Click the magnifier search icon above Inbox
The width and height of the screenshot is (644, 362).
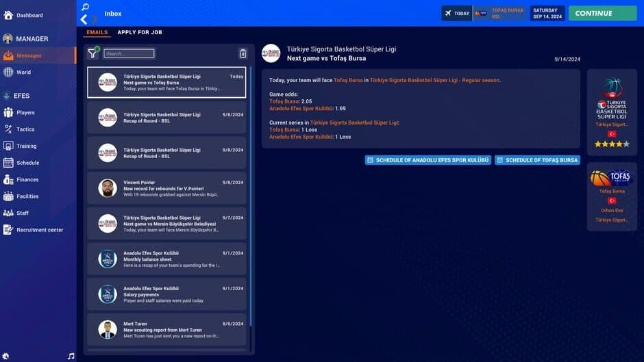[x=85, y=7]
